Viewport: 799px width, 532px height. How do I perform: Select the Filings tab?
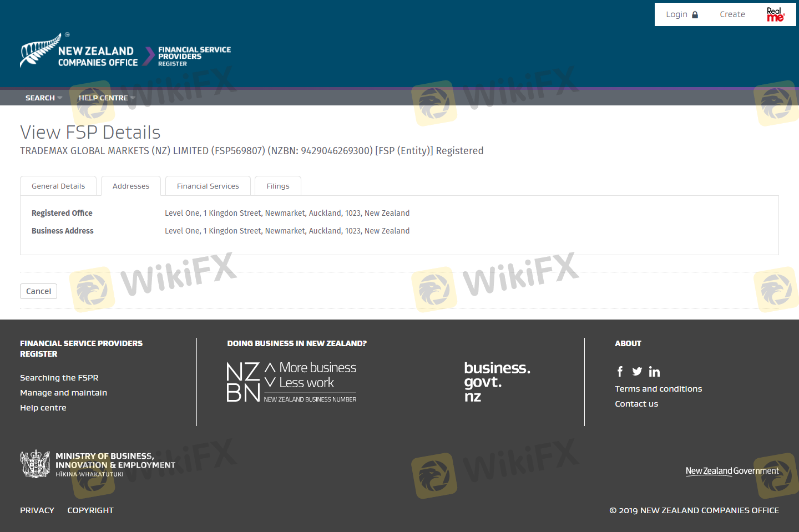click(277, 186)
